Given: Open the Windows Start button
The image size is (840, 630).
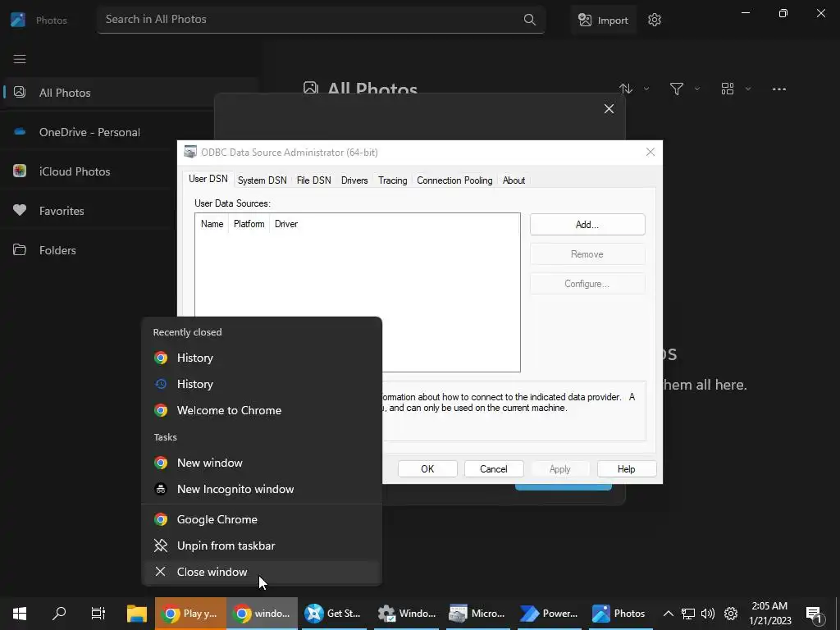Looking at the screenshot, I should pyautogui.click(x=20, y=614).
